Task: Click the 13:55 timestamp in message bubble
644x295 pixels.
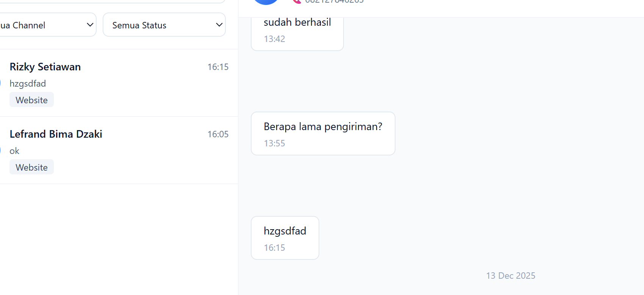Action: pyautogui.click(x=274, y=143)
